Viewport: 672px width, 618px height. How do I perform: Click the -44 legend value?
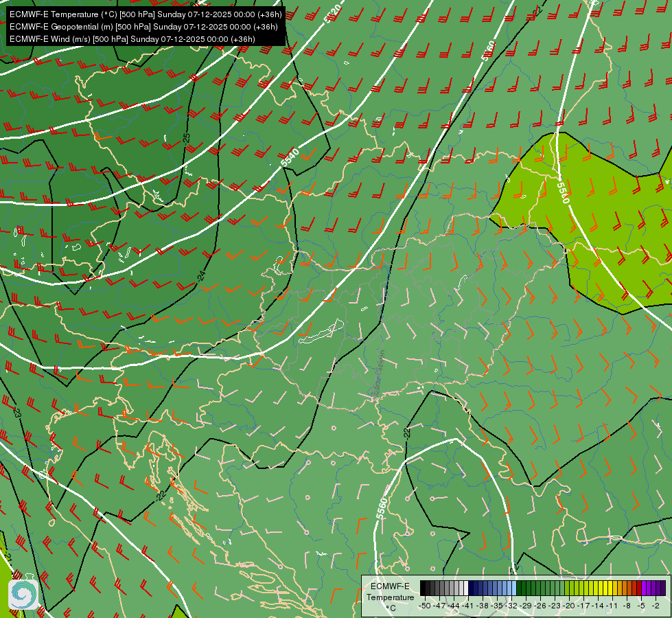454,606
